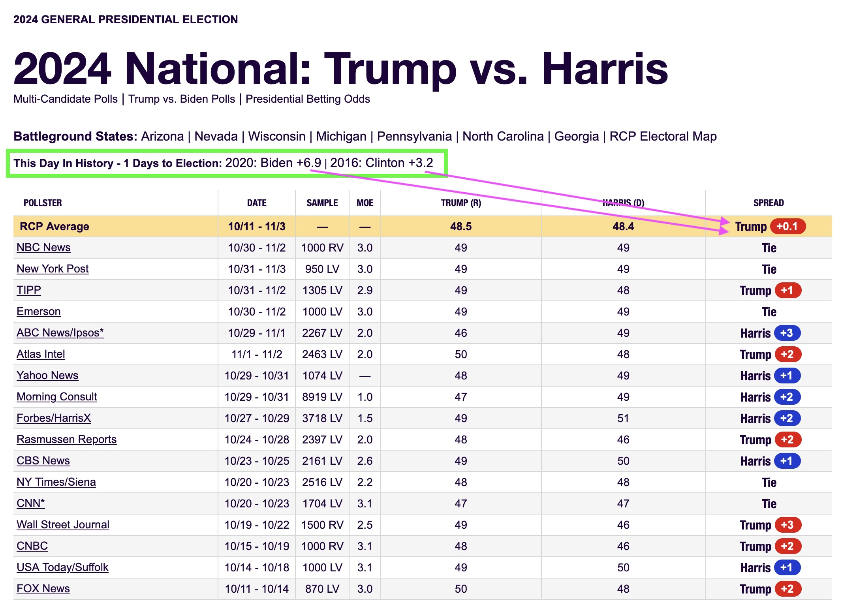Open the NY Times/Siena poll link
The height and width of the screenshot is (616, 842).
(56, 482)
